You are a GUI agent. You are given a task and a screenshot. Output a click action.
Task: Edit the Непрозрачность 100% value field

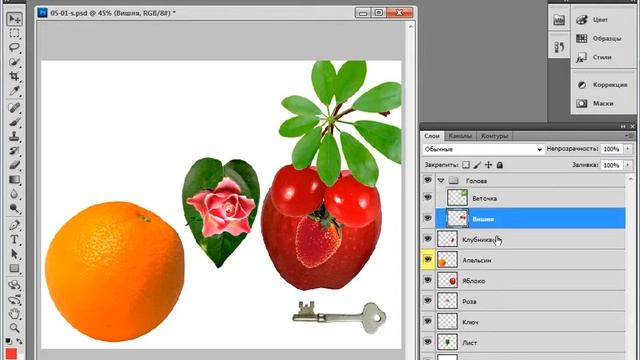611,149
